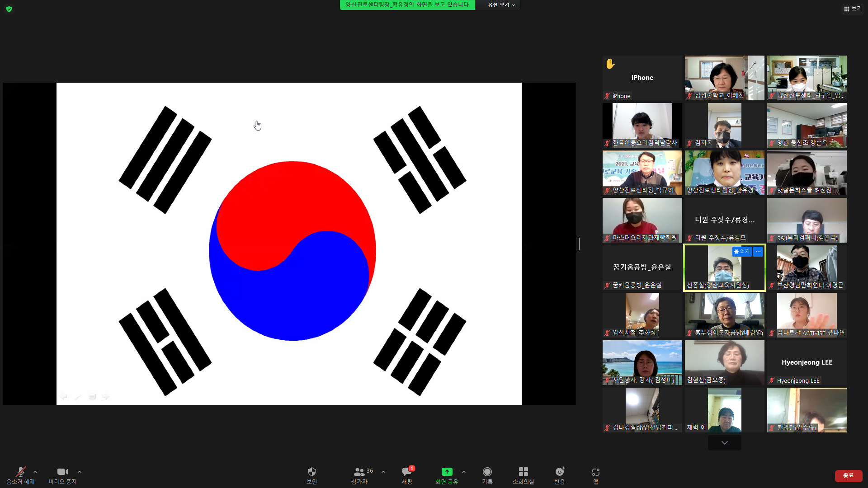This screenshot has height=488, width=868.
Task: Select the iPhone participant tile
Action: tap(642, 78)
